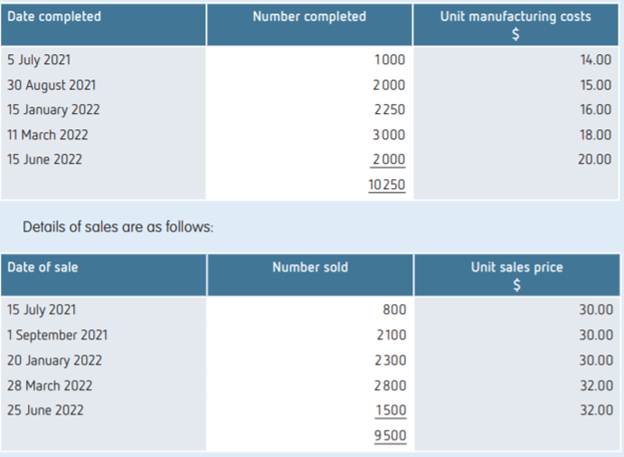Image resolution: width=624 pixels, height=457 pixels.
Task: Click the 800 units sold value
Action: [x=395, y=310]
